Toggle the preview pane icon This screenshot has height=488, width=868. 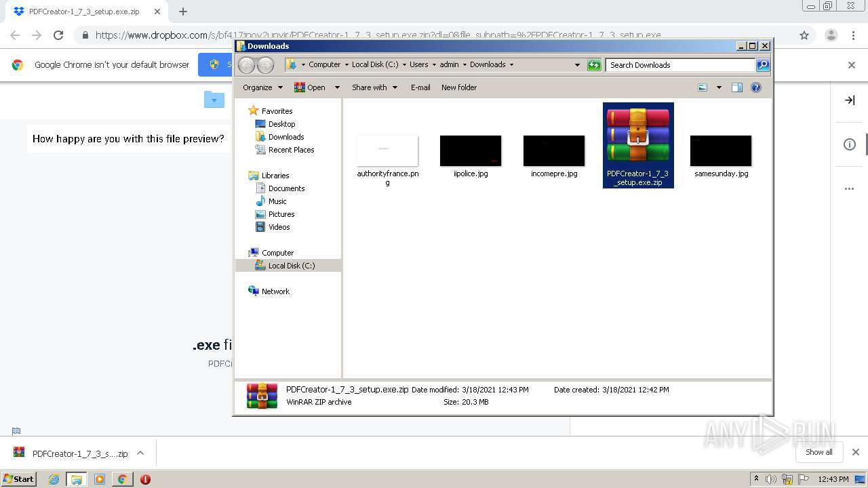[x=737, y=87]
